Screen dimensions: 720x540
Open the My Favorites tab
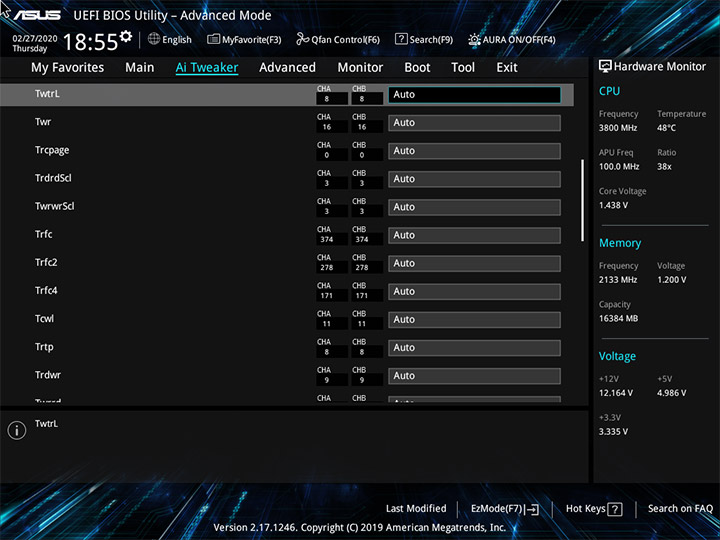pos(68,68)
